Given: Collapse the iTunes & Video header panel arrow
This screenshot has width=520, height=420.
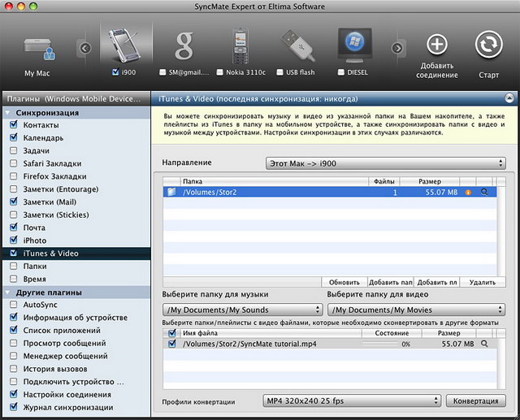Looking at the screenshot, I should pyautogui.click(x=509, y=98).
